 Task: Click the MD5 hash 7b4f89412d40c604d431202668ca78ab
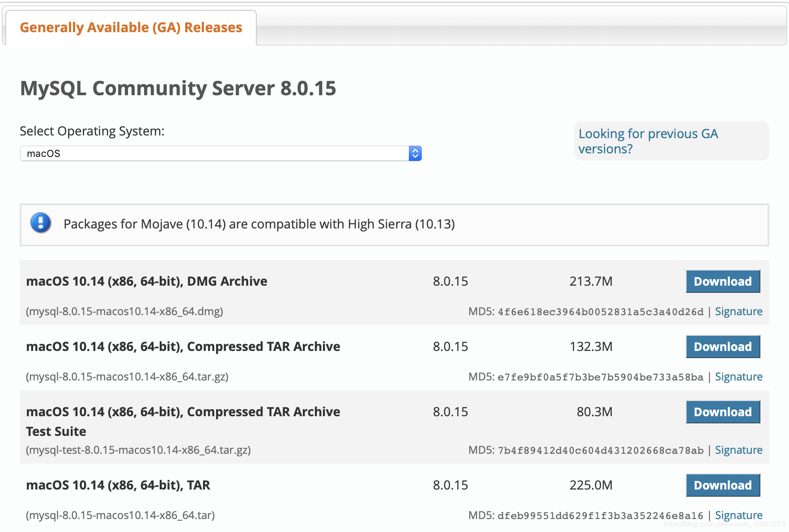click(601, 451)
